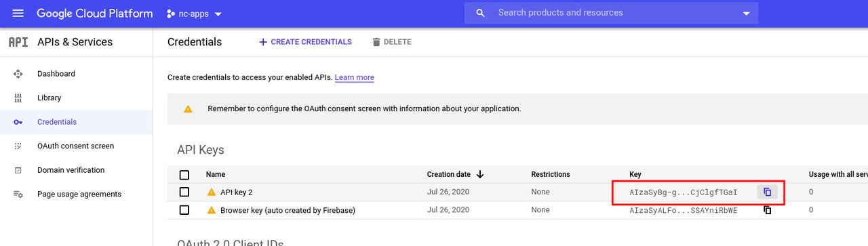Click the API logo icon in sidebar
The height and width of the screenshot is (246, 868).
pyautogui.click(x=18, y=42)
